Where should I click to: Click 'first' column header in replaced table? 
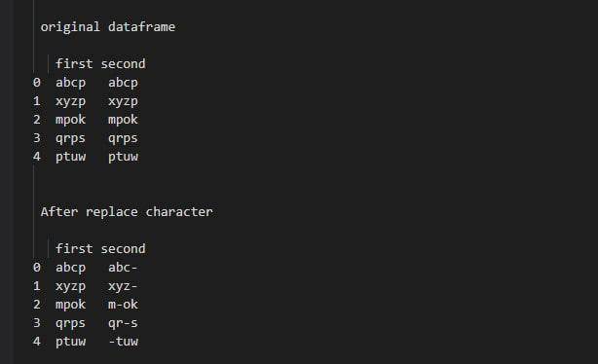click(74, 248)
